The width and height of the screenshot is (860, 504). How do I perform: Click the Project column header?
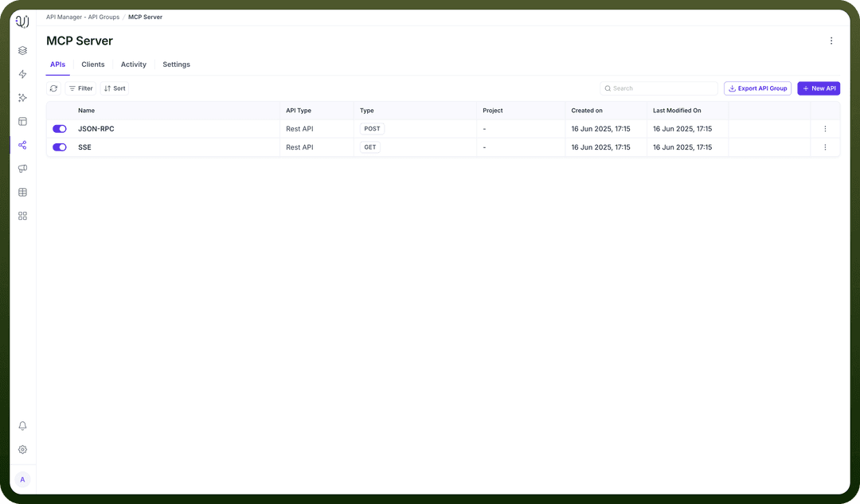coord(493,110)
